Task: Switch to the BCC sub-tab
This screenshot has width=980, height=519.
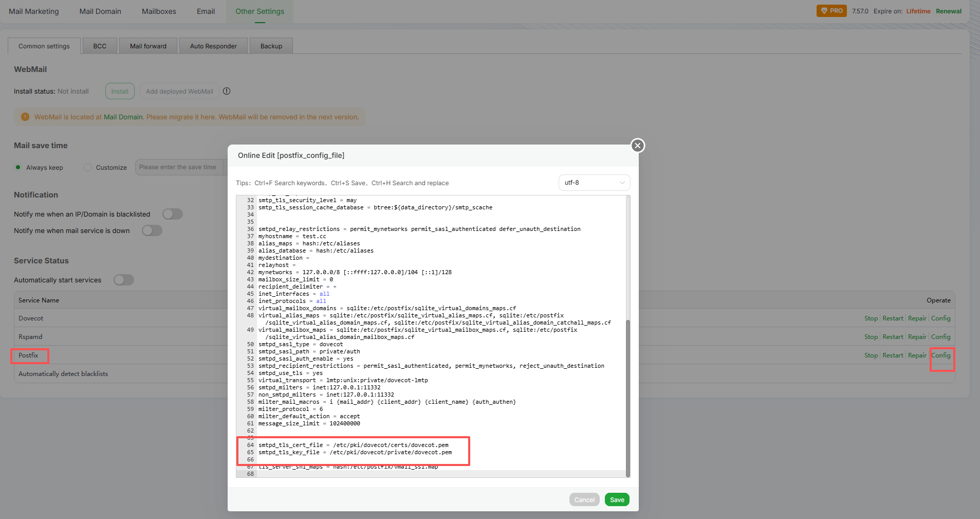Action: pyautogui.click(x=100, y=46)
